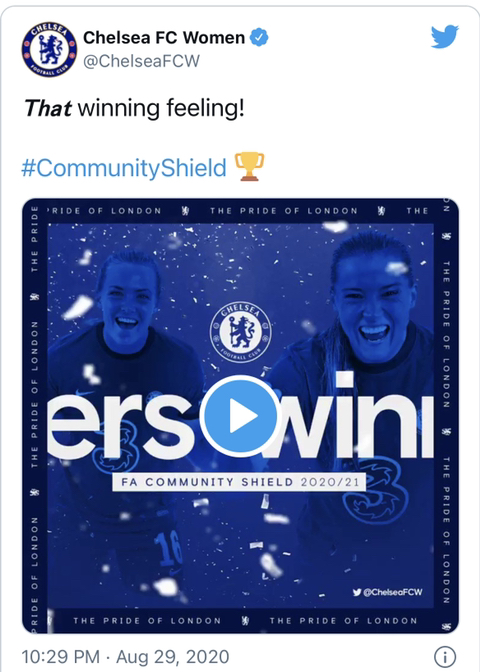The height and width of the screenshot is (672, 480).
Task: Open the 10:29 PM Aug 29, 2020 timestamp
Action: tap(125, 657)
